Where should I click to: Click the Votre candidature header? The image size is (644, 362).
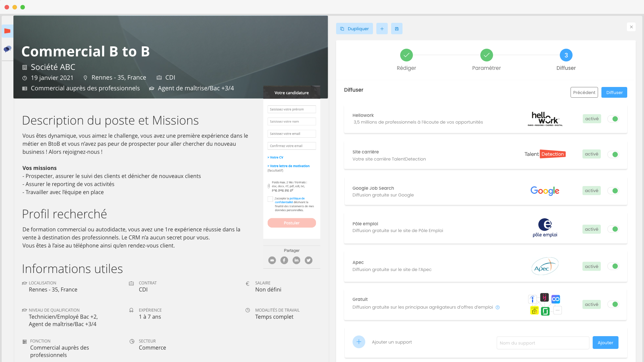292,93
